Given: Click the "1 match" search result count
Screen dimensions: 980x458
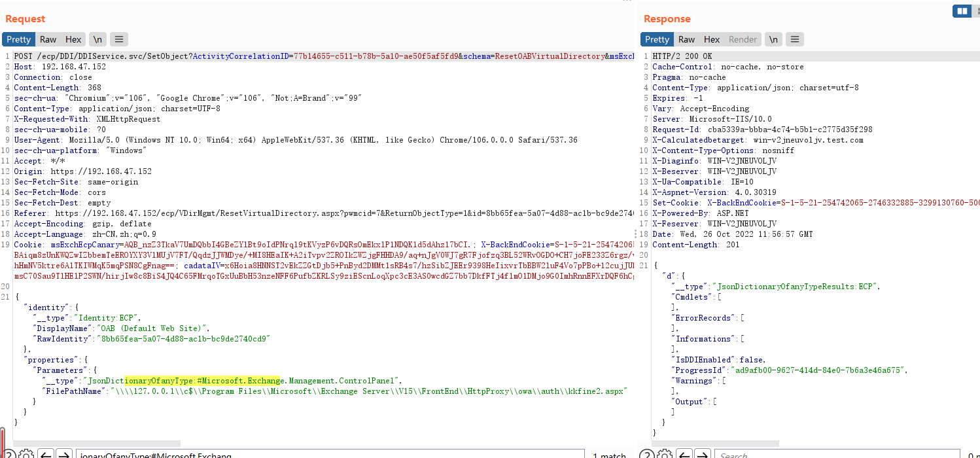Looking at the screenshot, I should click(x=609, y=455).
